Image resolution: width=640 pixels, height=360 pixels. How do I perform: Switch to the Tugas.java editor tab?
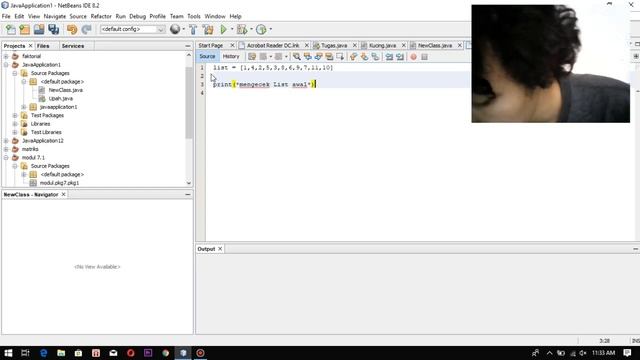[334, 46]
